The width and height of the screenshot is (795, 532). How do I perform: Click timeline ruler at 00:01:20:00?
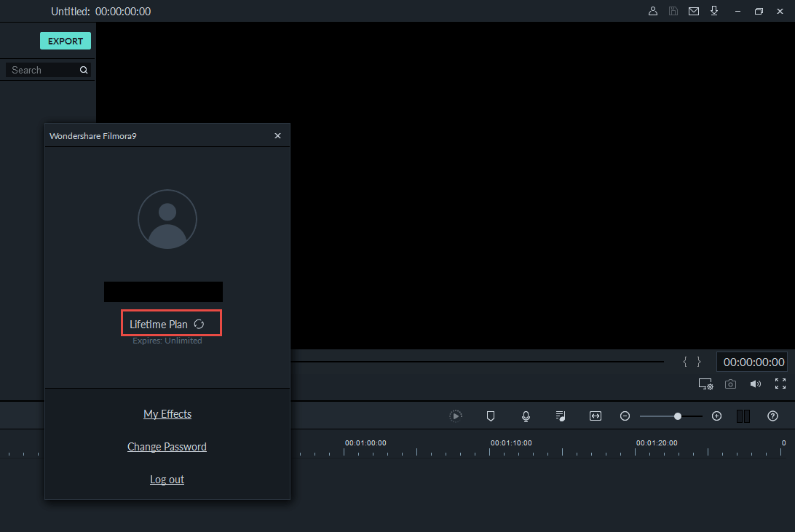[x=657, y=442]
